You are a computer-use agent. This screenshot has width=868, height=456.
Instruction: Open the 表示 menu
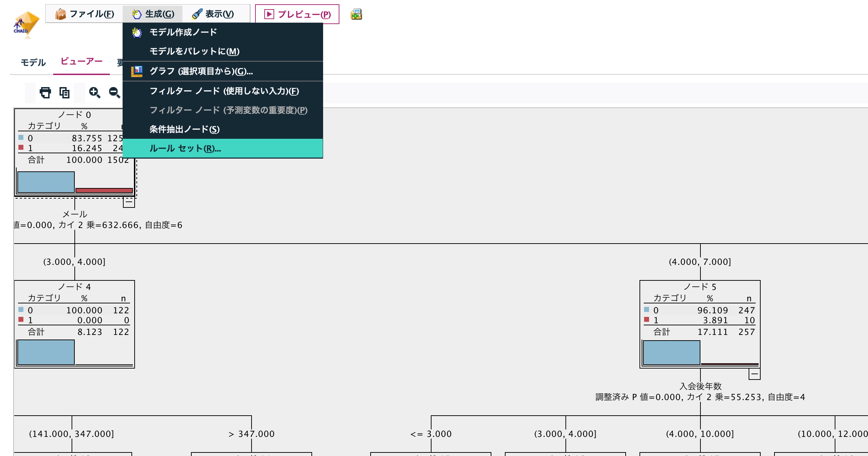pos(216,13)
